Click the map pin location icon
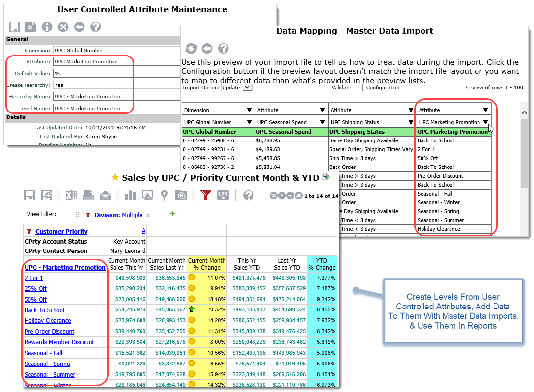This screenshot has width=534, height=392. (165, 196)
